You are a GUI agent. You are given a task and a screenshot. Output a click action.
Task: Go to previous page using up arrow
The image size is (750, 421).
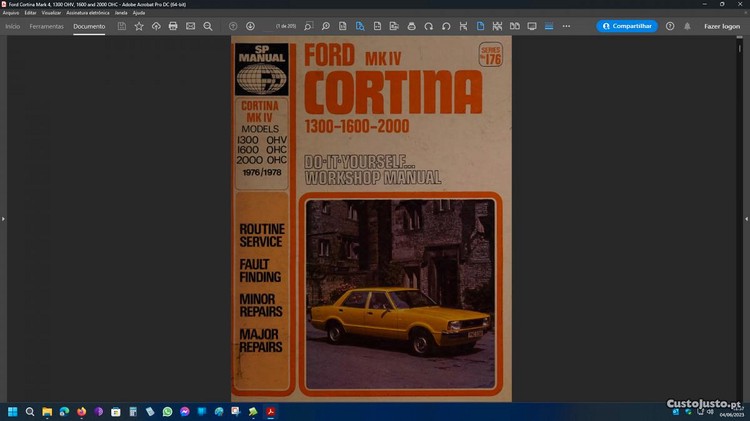tap(233, 26)
